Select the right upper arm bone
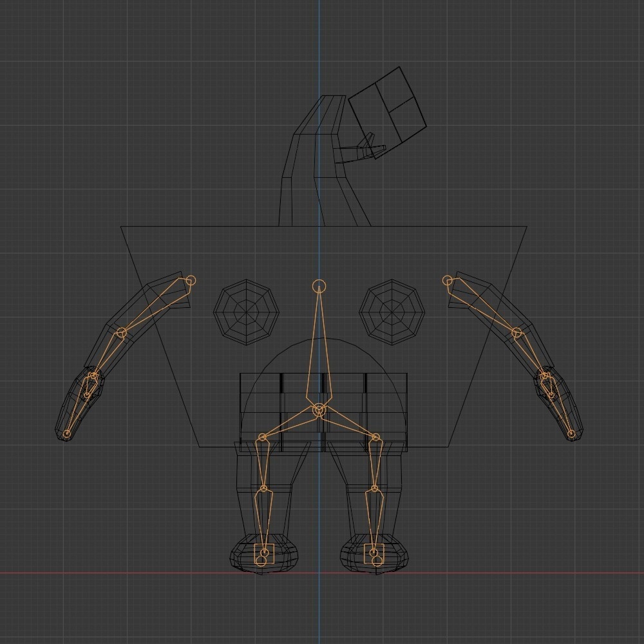644x644 pixels. [482, 306]
